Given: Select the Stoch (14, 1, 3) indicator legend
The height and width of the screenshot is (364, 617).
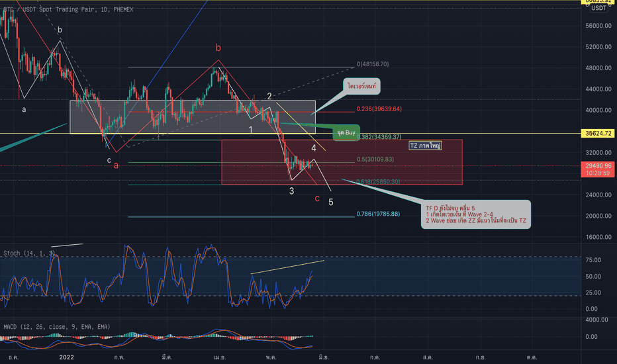Looking at the screenshot, I should click(x=29, y=253).
